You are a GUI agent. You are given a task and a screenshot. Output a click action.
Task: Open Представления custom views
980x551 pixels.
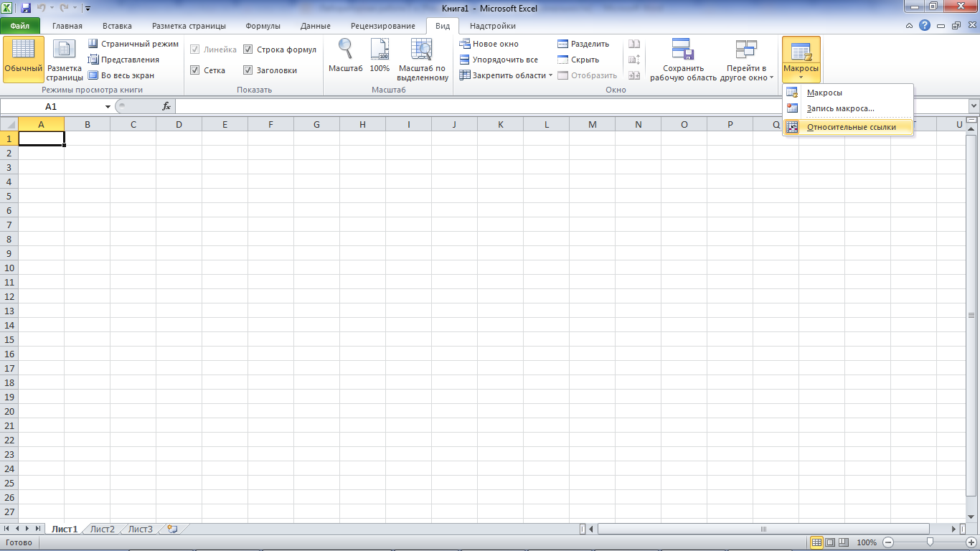(123, 60)
